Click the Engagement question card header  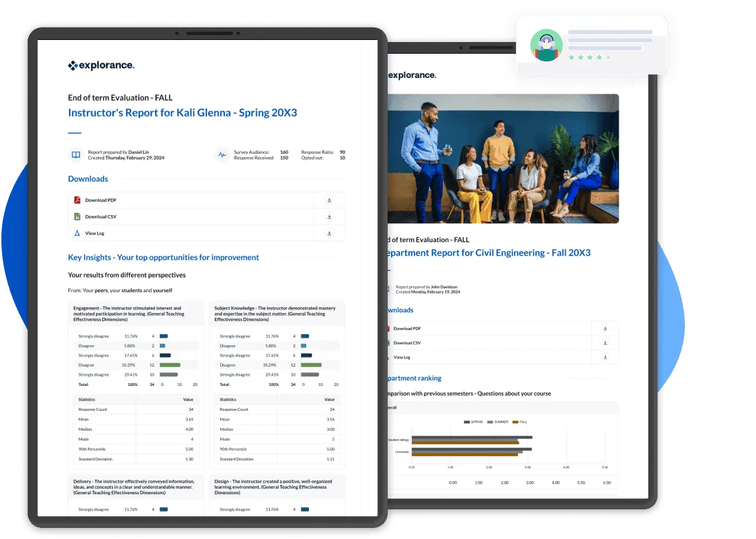tap(136, 314)
